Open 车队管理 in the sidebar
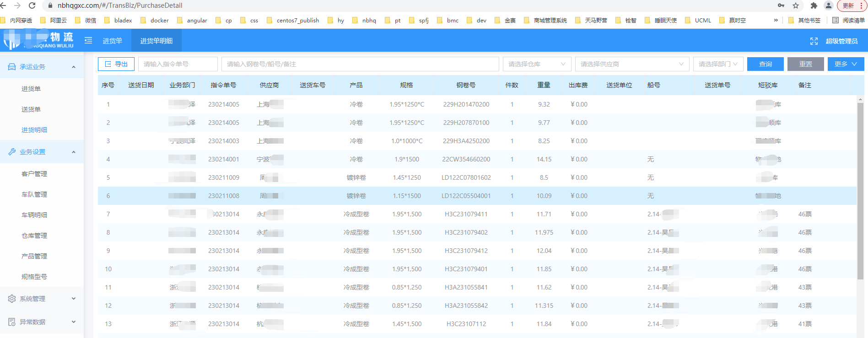868x338 pixels. (x=34, y=194)
